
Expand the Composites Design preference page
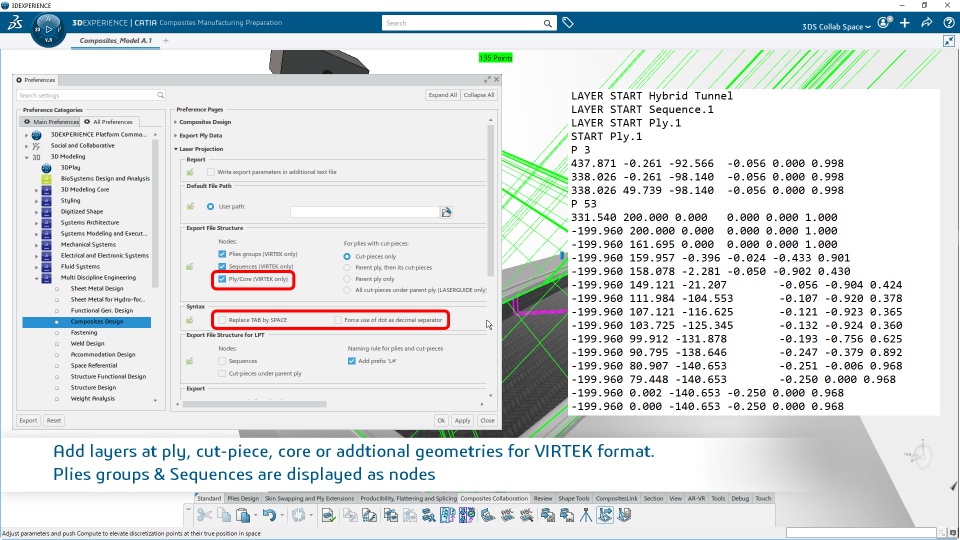click(x=176, y=122)
